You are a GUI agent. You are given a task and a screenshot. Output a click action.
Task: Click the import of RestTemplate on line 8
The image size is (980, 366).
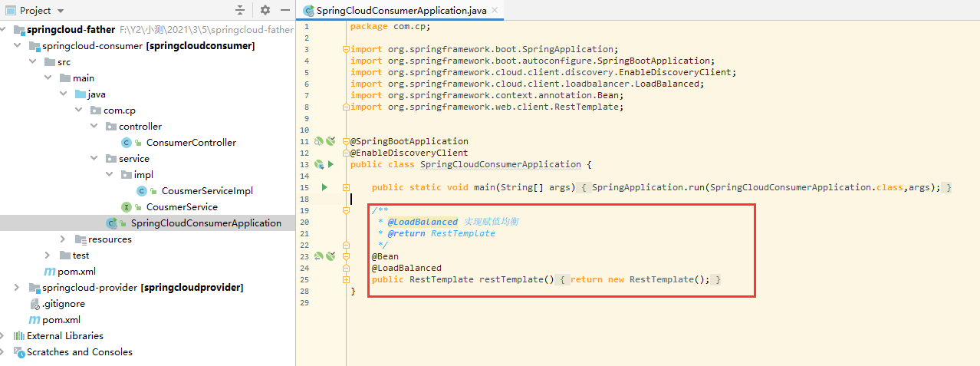coord(487,107)
